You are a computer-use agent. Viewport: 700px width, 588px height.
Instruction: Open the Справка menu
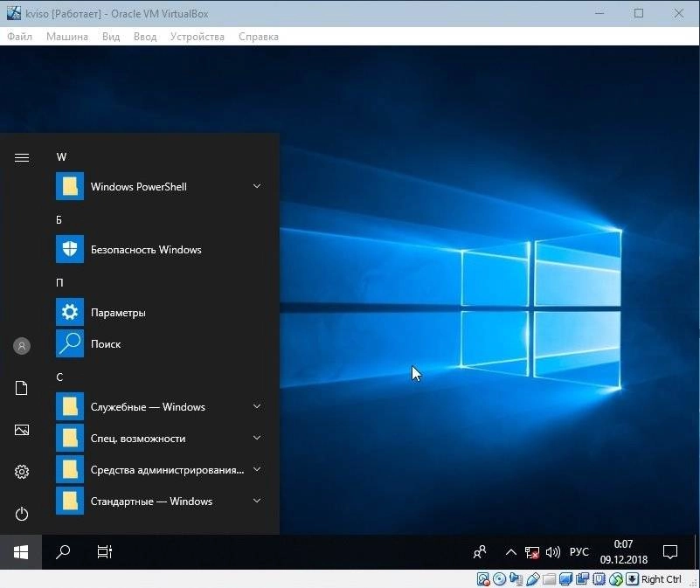(259, 37)
